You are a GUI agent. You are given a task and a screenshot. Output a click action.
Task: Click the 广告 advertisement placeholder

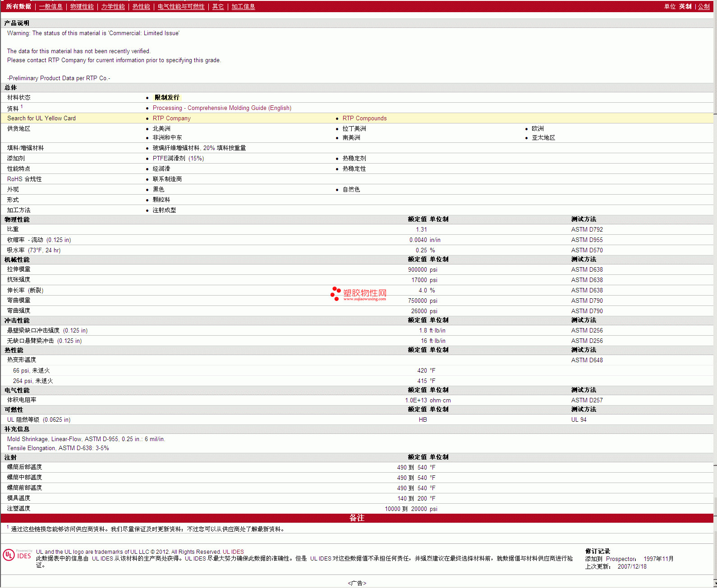point(357,583)
